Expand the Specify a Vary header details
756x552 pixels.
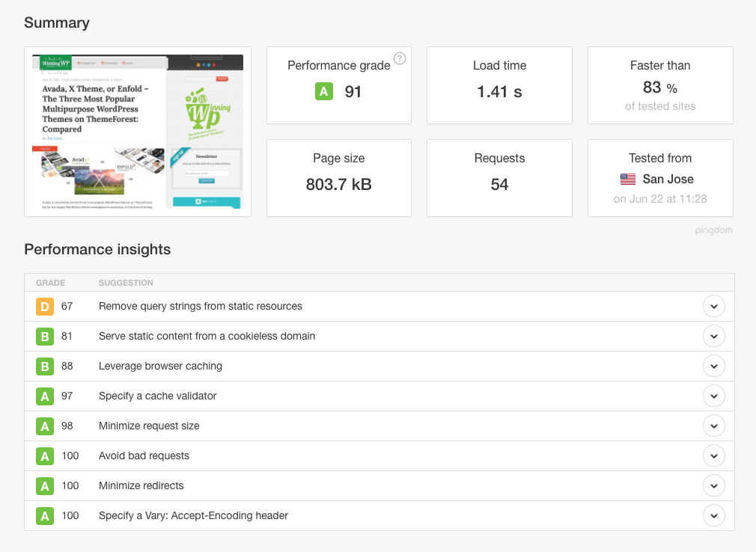pyautogui.click(x=714, y=515)
